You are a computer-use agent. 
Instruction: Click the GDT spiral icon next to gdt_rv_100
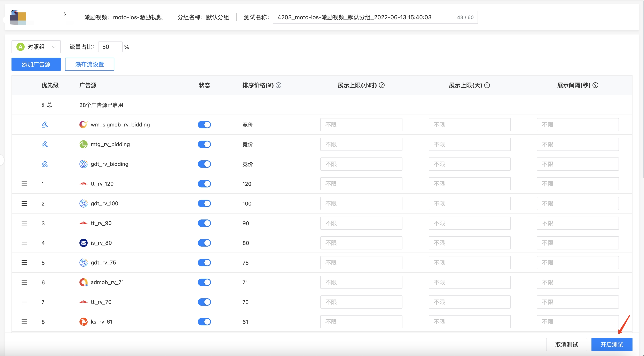83,203
